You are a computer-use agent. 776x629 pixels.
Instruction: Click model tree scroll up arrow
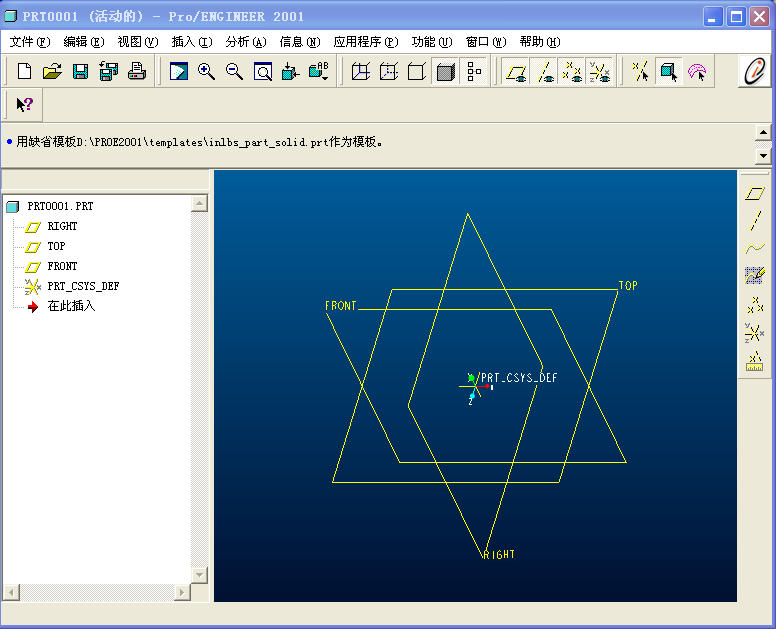click(x=199, y=203)
